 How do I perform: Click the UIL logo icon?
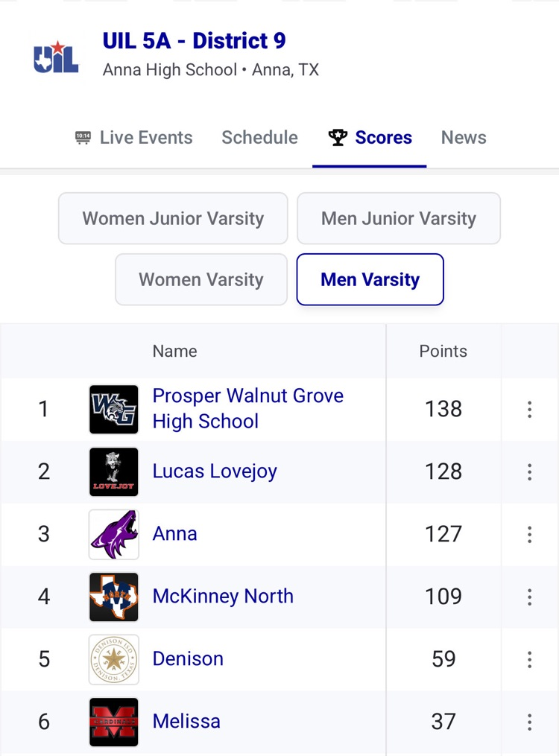(x=56, y=57)
